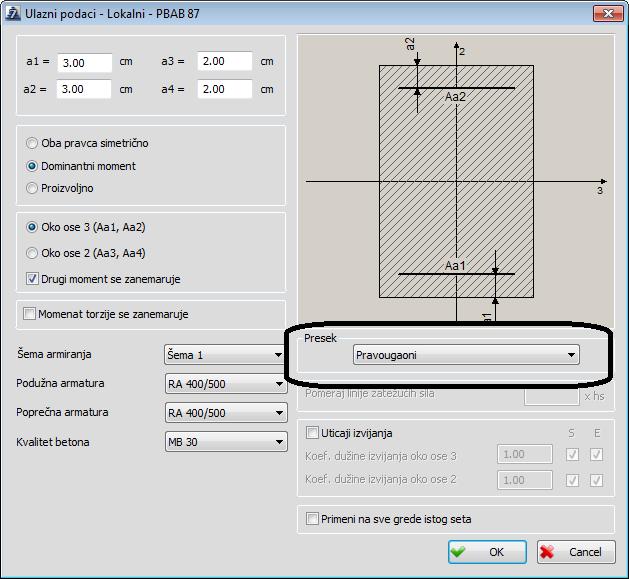Click the Presek label
The height and width of the screenshot is (579, 629).
click(x=320, y=338)
